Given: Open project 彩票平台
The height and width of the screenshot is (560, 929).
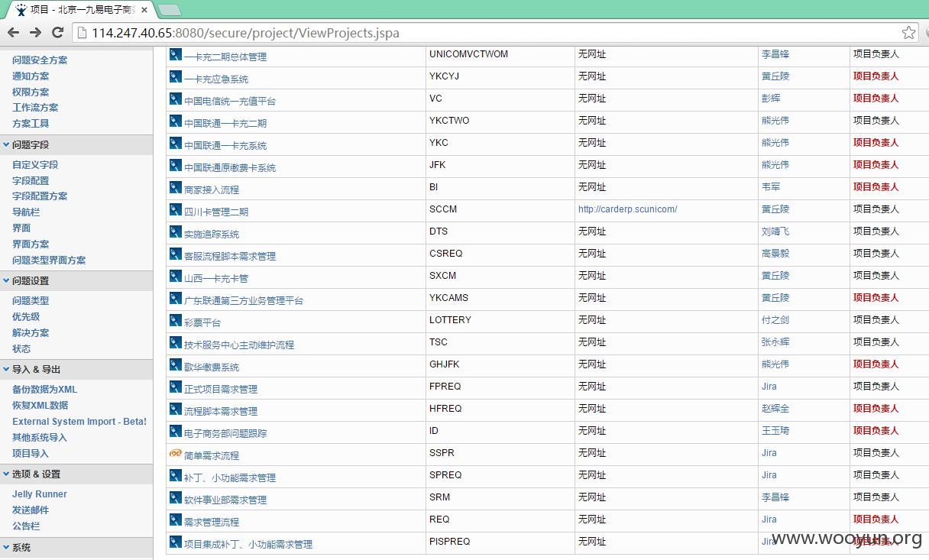Looking at the screenshot, I should pyautogui.click(x=202, y=322).
